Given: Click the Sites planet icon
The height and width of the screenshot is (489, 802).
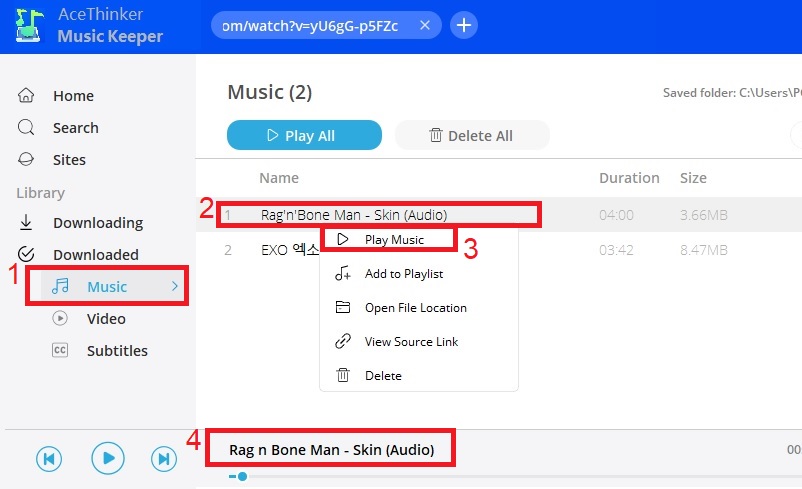Looking at the screenshot, I should tap(26, 159).
